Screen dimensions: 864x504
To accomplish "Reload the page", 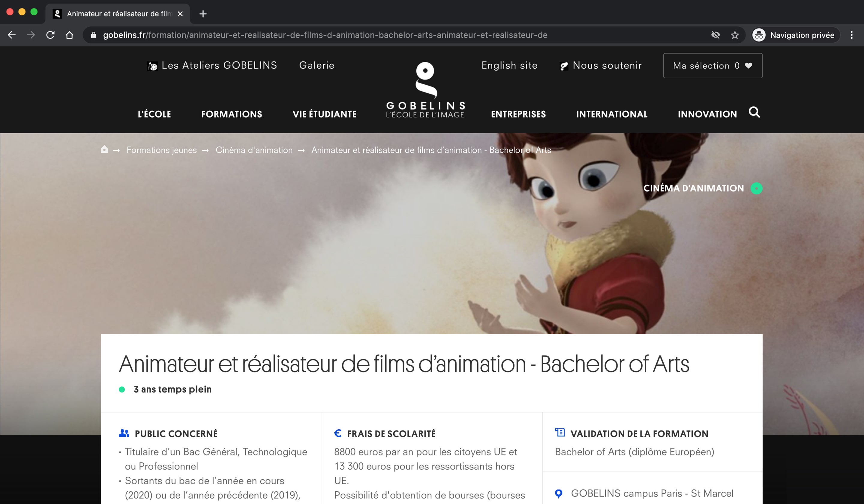I will click(x=50, y=35).
